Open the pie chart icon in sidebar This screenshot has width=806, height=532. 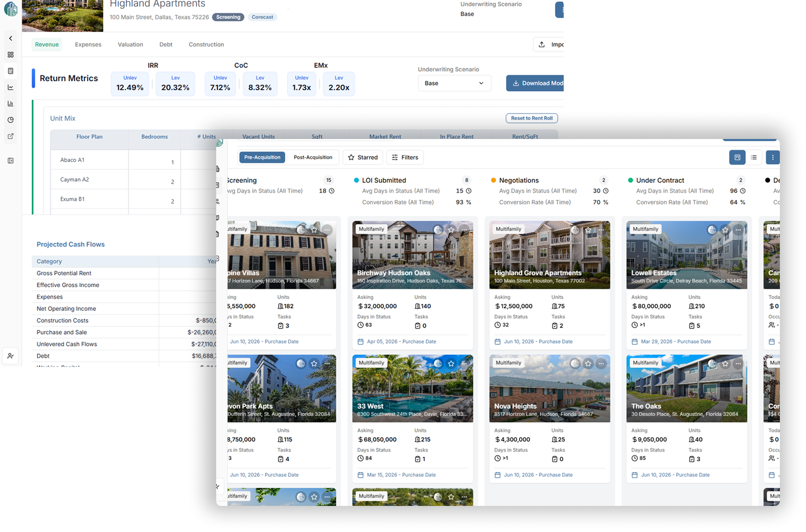pos(11,120)
